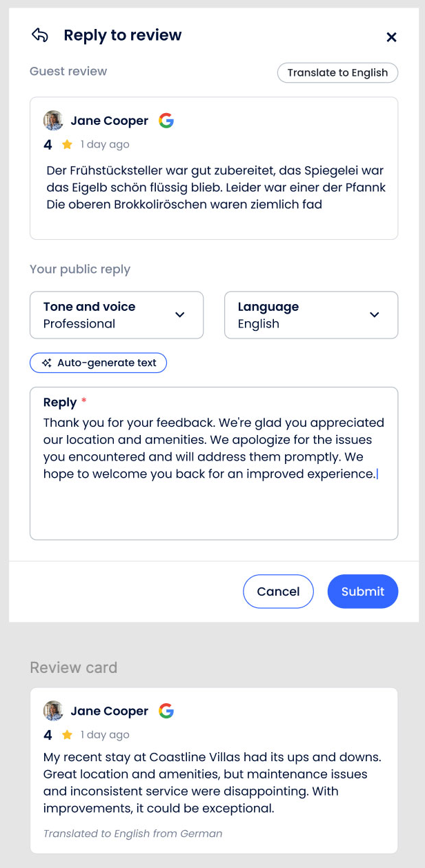The height and width of the screenshot is (868, 425).
Task: Click the back reply arrow icon
Action: pyautogui.click(x=40, y=36)
